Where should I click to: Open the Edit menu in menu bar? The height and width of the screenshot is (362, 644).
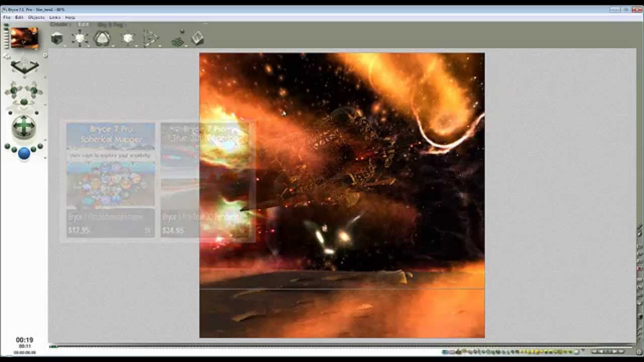click(x=19, y=17)
